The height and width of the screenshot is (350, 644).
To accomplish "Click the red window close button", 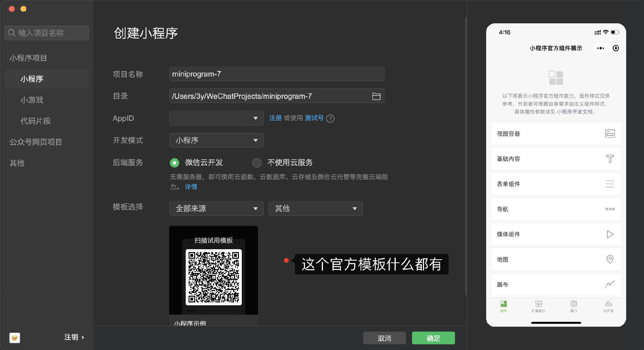I will 12,9.
